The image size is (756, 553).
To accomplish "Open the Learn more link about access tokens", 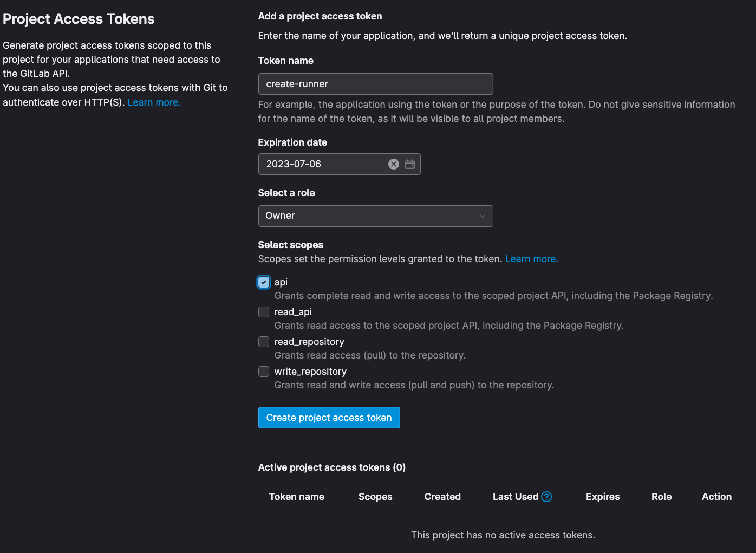I will [154, 102].
